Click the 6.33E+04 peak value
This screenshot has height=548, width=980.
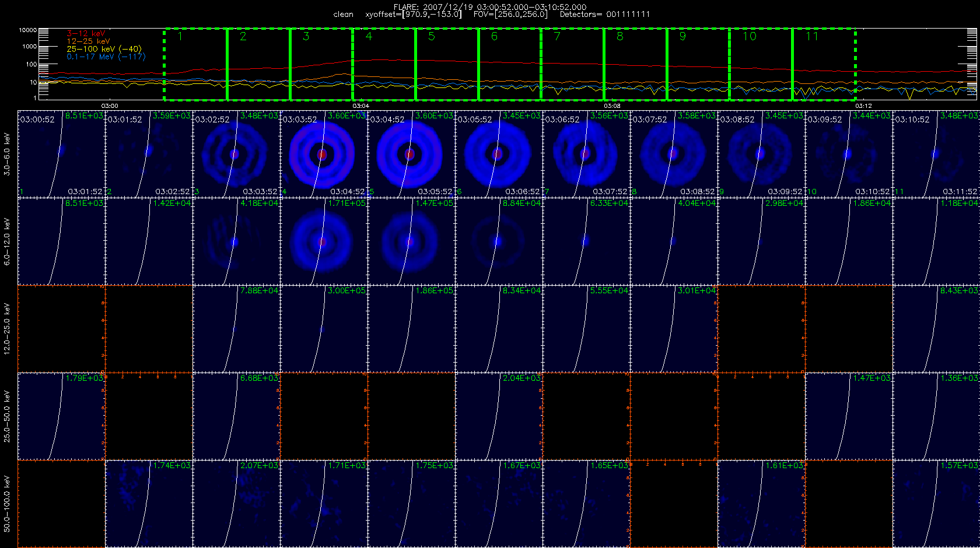tap(609, 203)
